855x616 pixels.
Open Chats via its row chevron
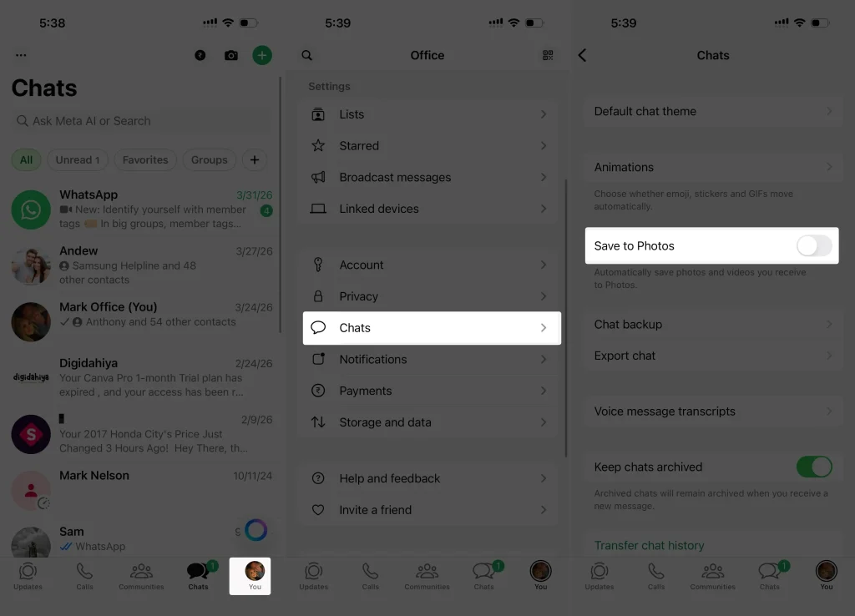coord(543,328)
